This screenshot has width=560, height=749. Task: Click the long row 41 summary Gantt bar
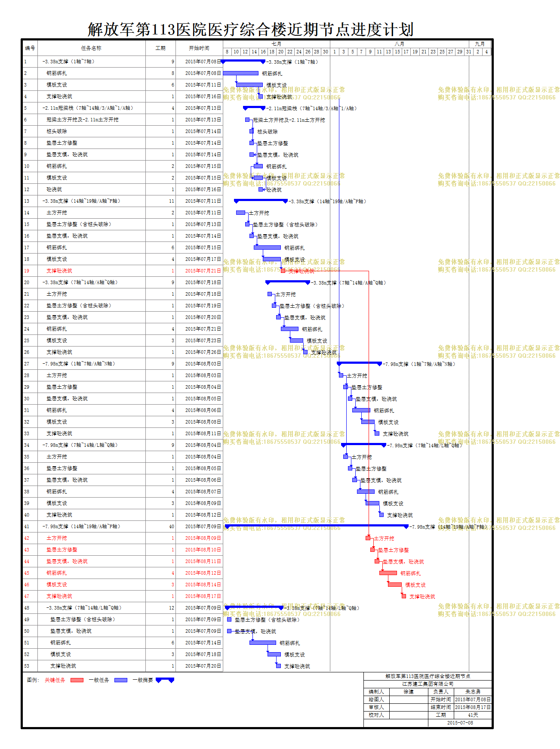[x=317, y=526]
